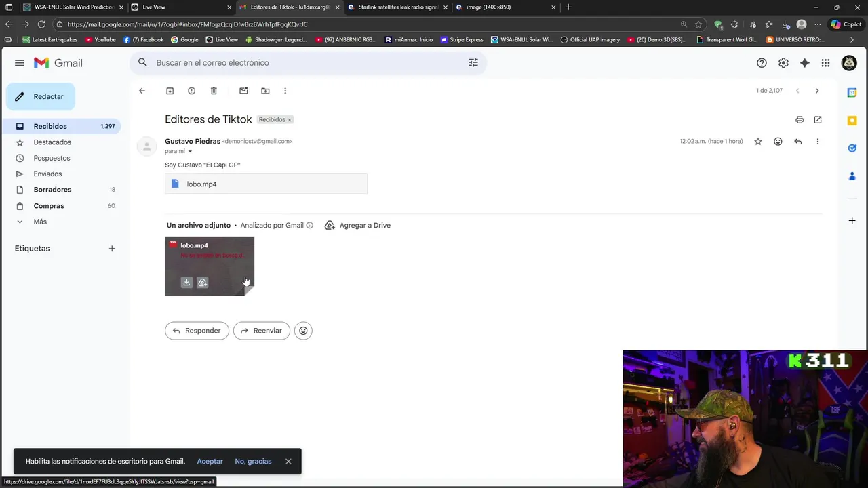Open Recibidos inbox folder
This screenshot has height=488, width=868.
(60, 126)
